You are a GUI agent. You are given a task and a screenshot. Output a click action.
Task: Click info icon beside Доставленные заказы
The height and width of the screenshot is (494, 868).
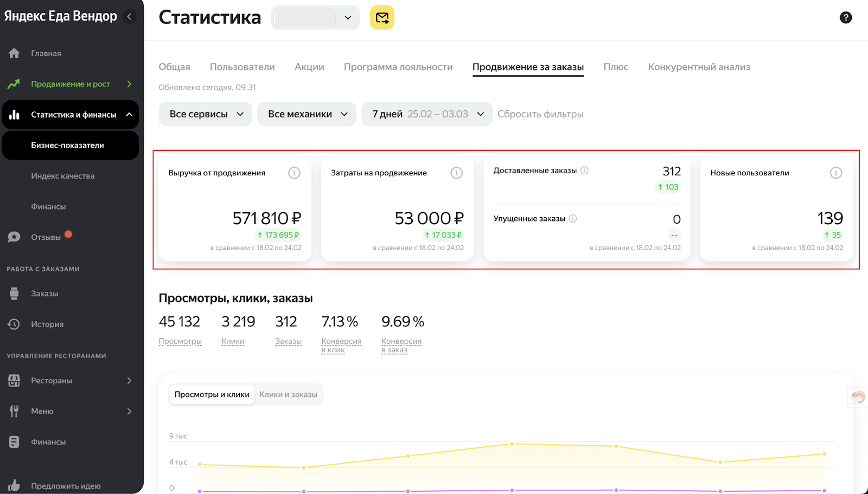(x=584, y=170)
